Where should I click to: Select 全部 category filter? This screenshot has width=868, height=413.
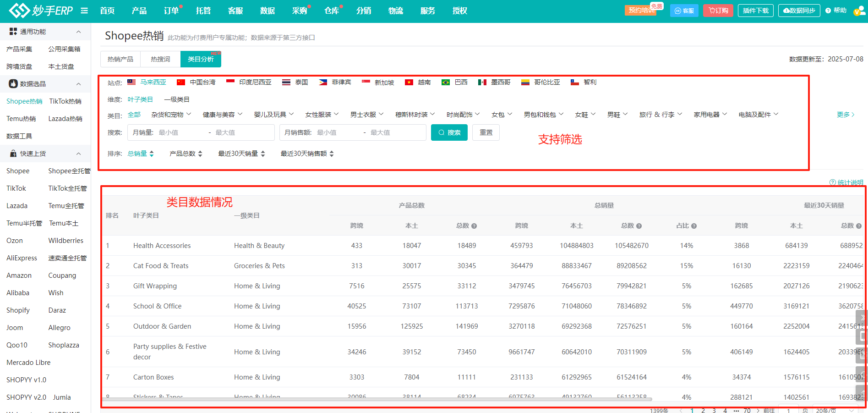pos(134,115)
